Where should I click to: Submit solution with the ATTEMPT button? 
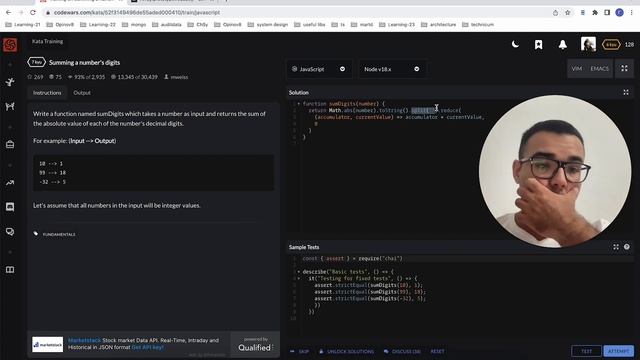tap(618, 351)
